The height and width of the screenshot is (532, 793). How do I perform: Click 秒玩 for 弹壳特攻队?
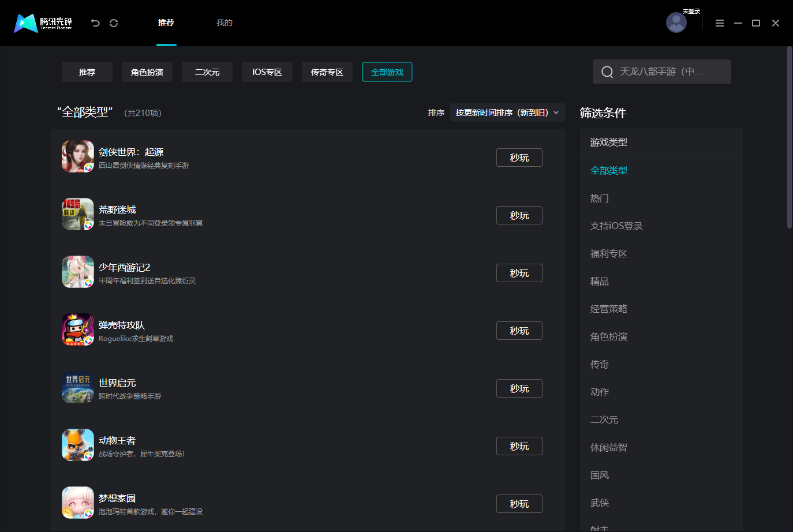(x=519, y=331)
